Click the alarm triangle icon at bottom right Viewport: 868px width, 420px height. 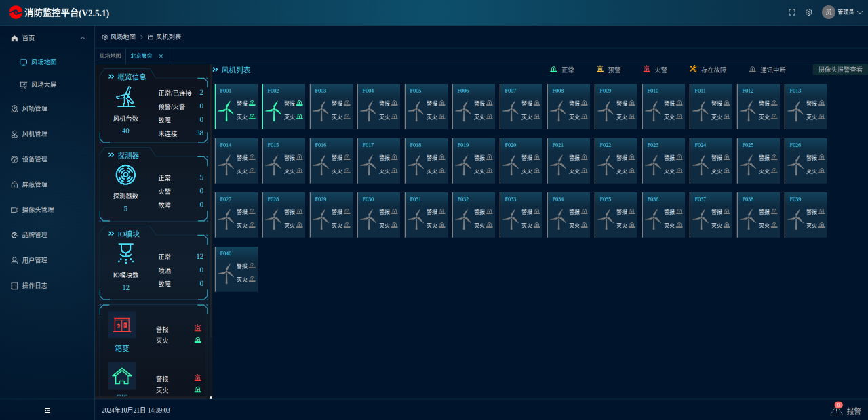837,410
